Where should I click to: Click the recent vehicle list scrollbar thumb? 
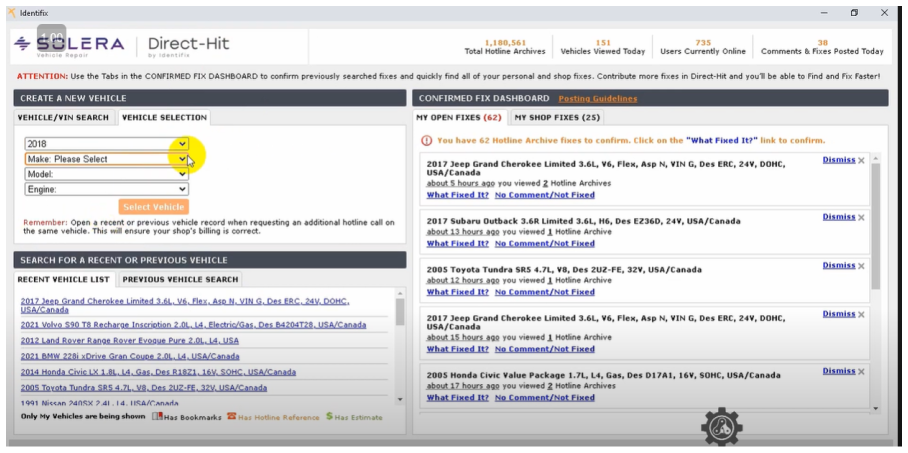pos(400,312)
